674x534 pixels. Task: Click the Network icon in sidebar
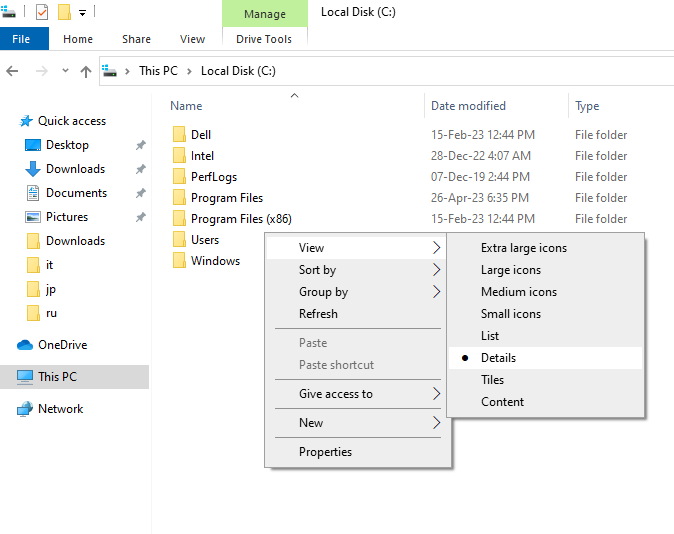25,409
